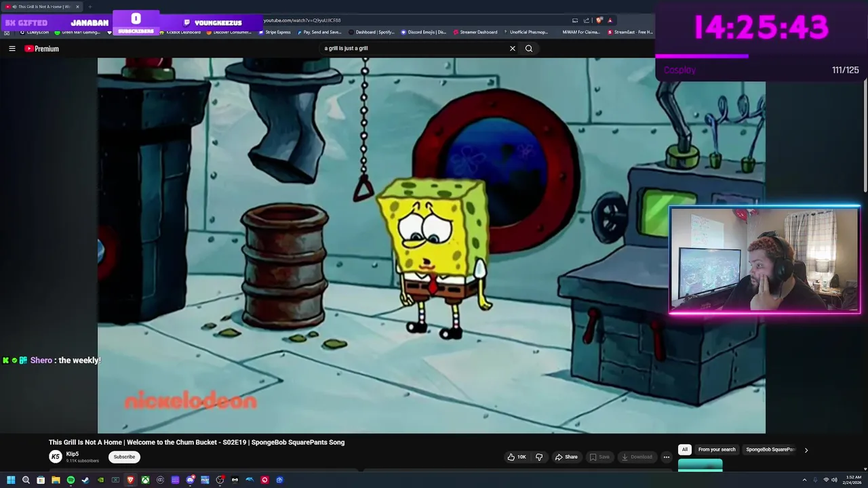Open the Brave Shields lion icon
Viewport: 868px width, 488px height.
pyautogui.click(x=599, y=20)
